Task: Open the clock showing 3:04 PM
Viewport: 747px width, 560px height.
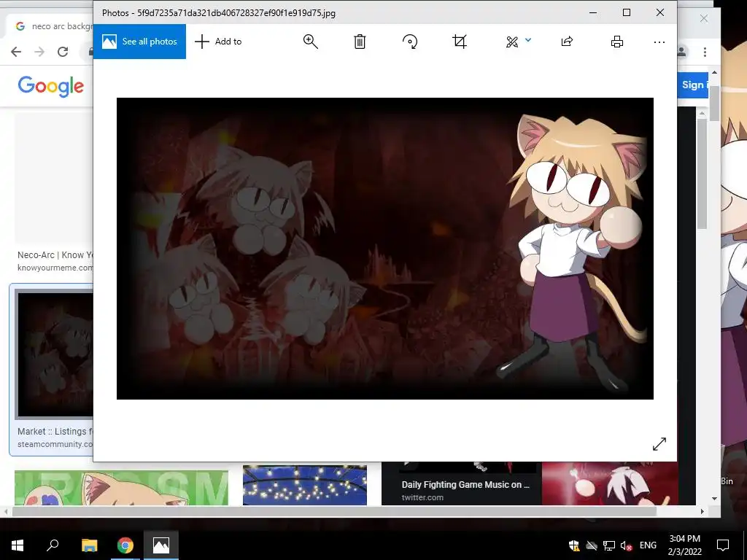Action: coord(684,545)
